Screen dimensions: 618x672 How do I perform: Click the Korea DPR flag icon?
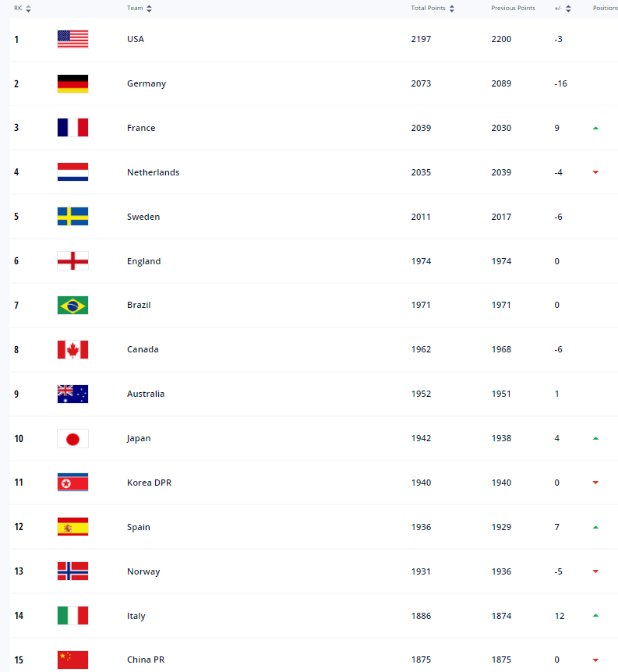click(x=72, y=483)
